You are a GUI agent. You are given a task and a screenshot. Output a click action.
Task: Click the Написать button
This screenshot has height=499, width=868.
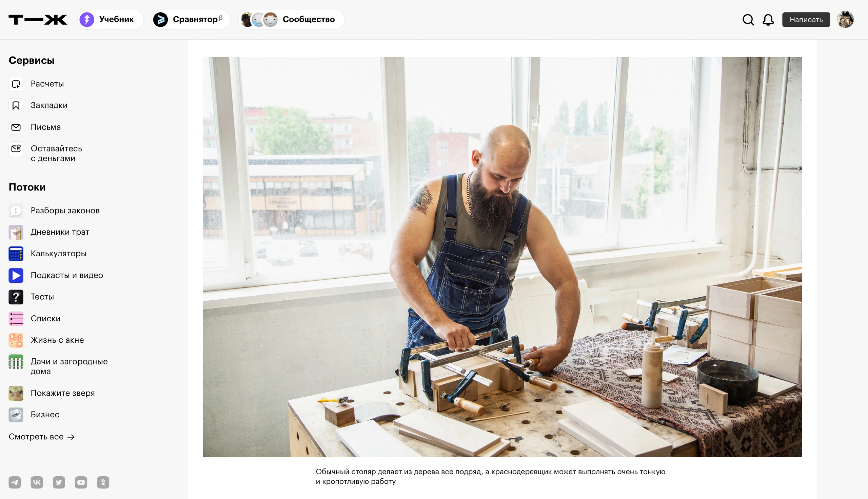click(x=806, y=20)
